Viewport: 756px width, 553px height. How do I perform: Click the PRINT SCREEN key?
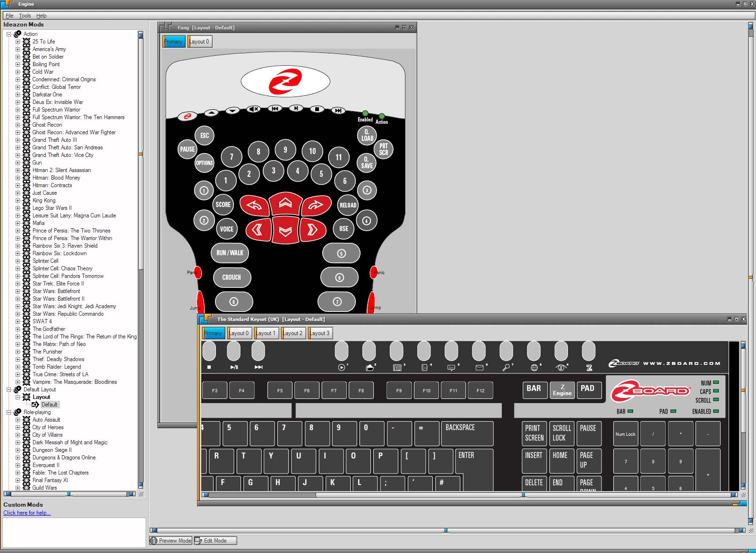(x=534, y=433)
